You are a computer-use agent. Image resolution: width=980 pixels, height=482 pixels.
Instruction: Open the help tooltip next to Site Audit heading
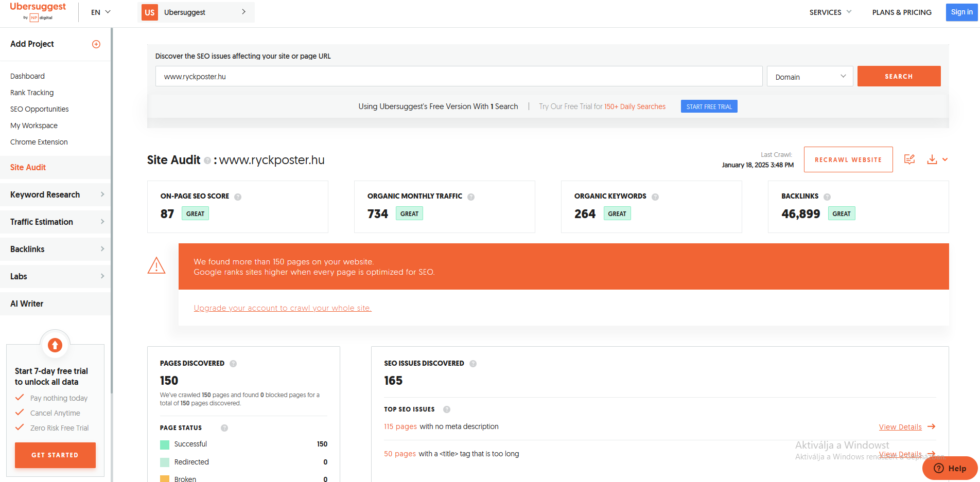(207, 160)
